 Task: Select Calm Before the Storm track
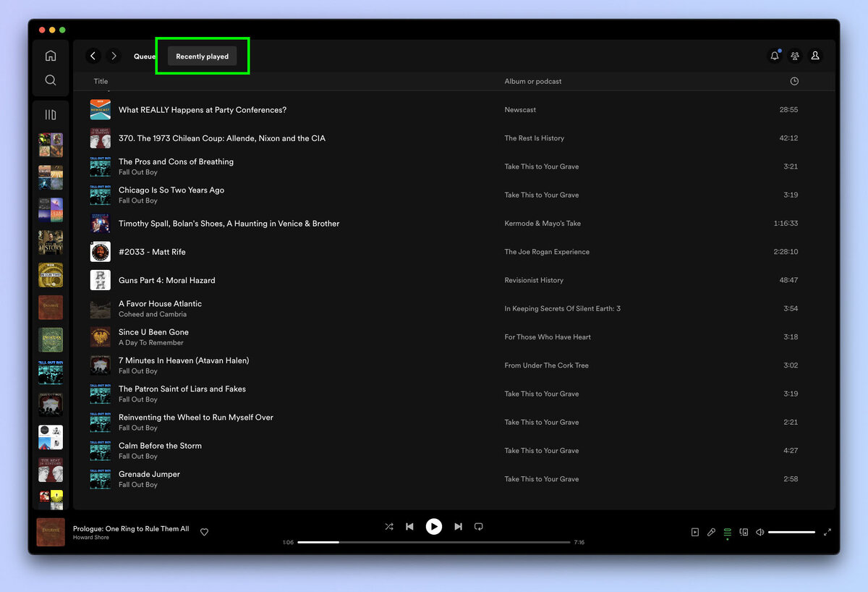coord(160,445)
